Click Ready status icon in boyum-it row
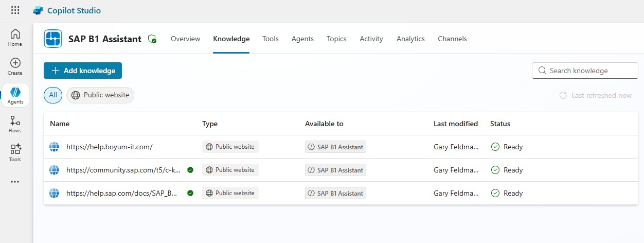Image resolution: width=644 pixels, height=243 pixels. (x=495, y=147)
